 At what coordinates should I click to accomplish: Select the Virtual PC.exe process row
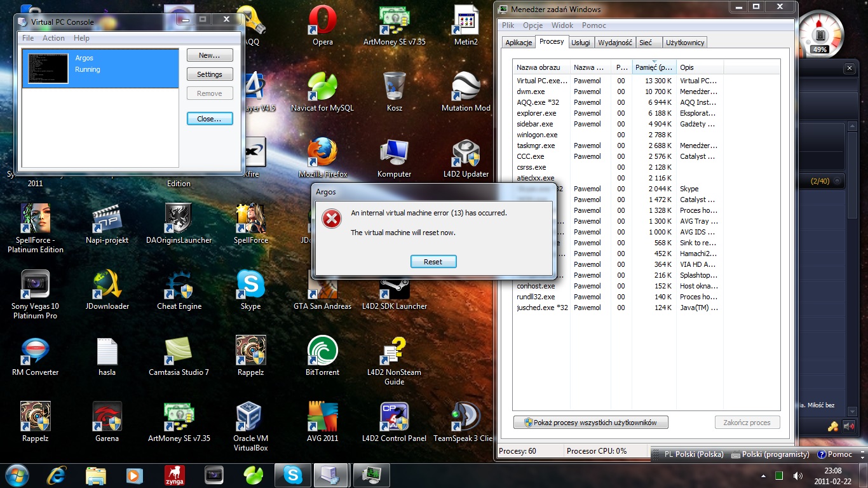646,81
